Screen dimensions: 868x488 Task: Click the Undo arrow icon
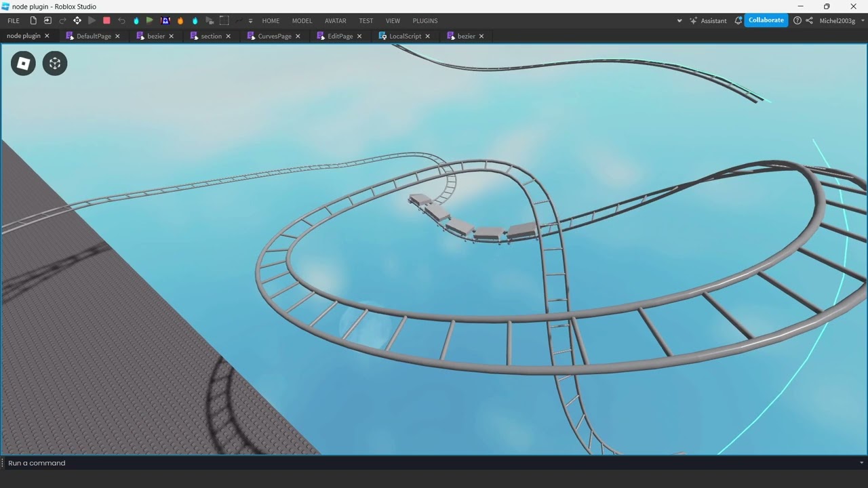point(122,20)
